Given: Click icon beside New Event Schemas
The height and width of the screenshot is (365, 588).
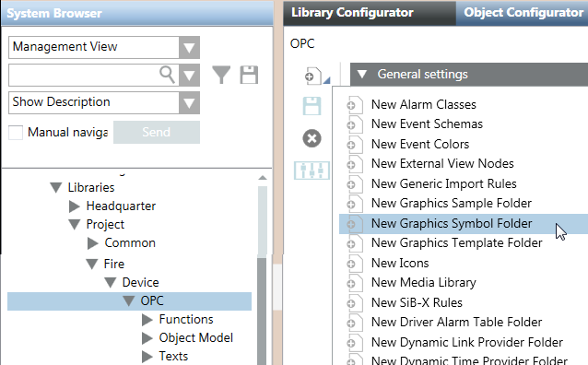Looking at the screenshot, I should click(x=355, y=124).
